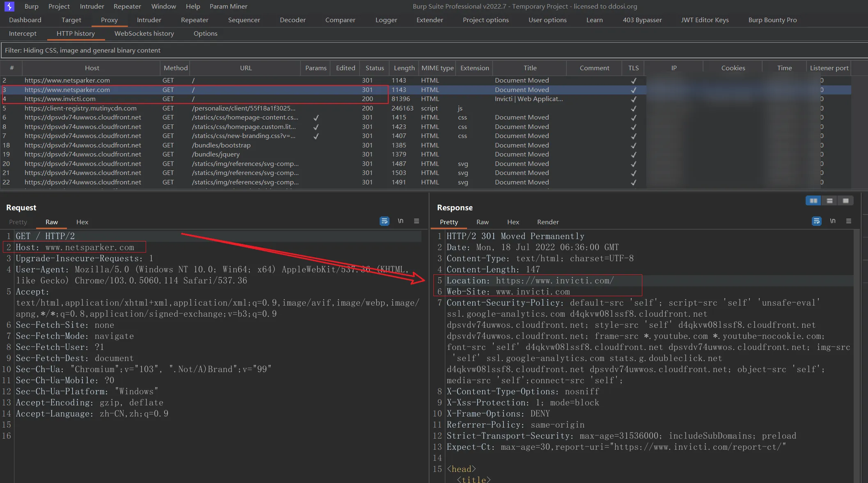Click Params checkmark for homepage-content.css row
This screenshot has width=868, height=483.
[316, 117]
